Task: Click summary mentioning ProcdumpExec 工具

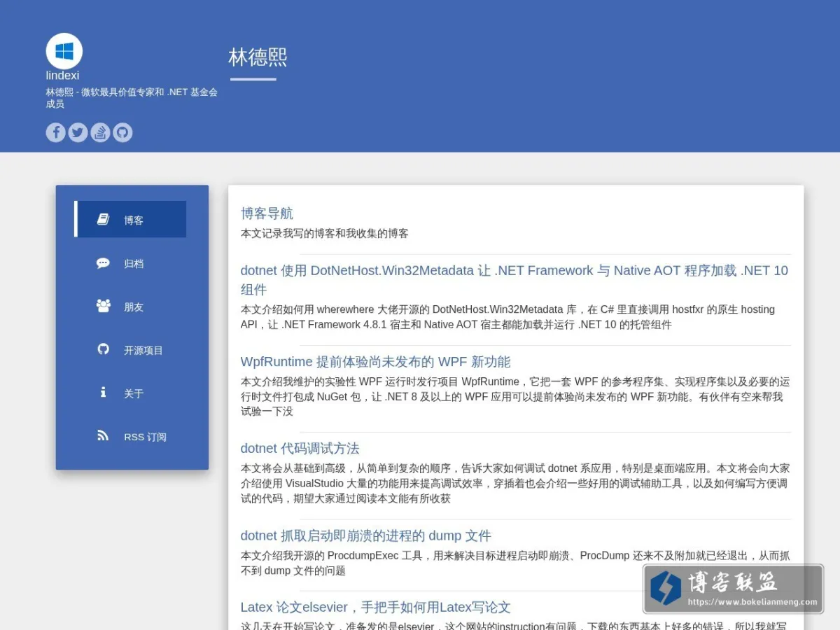Action: [515, 563]
